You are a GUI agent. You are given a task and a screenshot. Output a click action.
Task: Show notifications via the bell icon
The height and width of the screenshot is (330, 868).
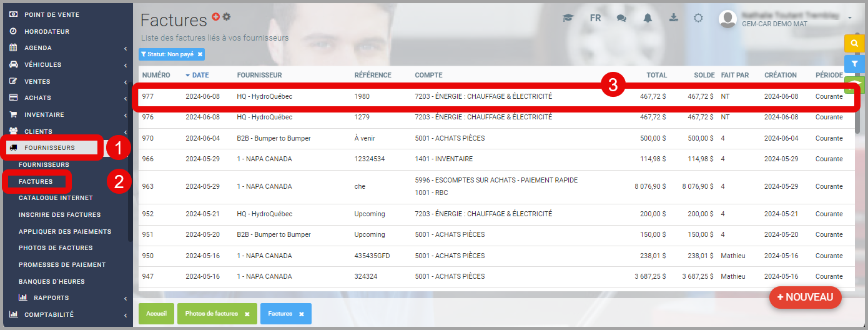[648, 18]
